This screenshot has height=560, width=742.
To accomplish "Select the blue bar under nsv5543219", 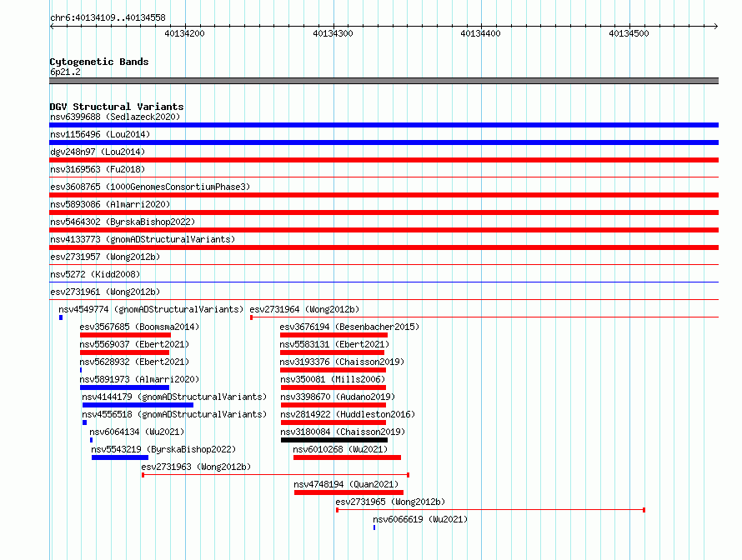I will coord(120,457).
